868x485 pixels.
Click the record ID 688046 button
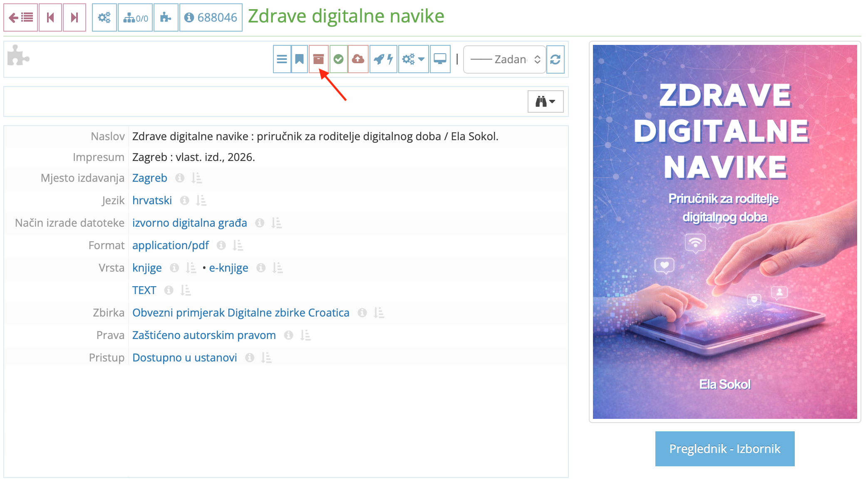click(x=211, y=17)
